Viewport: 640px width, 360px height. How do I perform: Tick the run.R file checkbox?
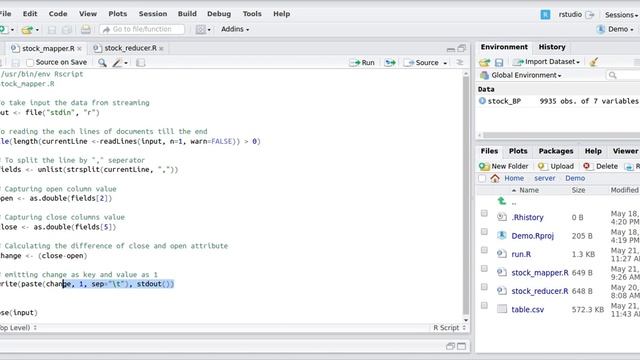(x=484, y=250)
